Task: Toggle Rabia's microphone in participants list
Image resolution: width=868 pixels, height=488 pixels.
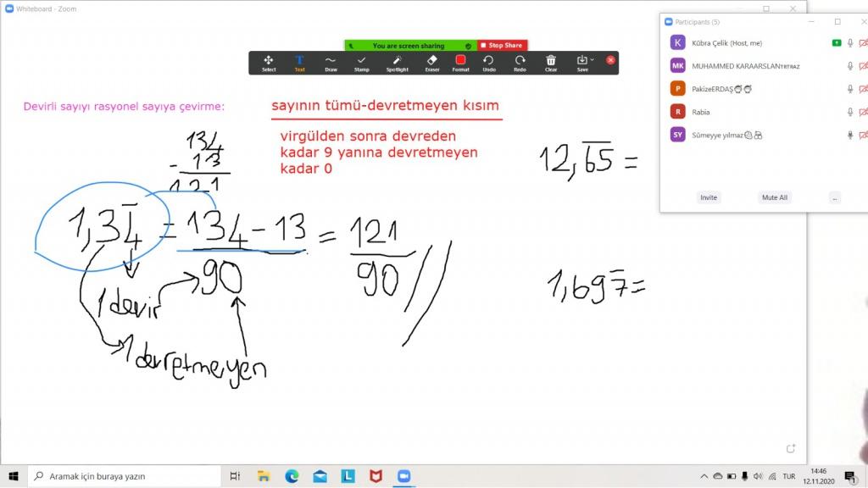Action: 850,112
